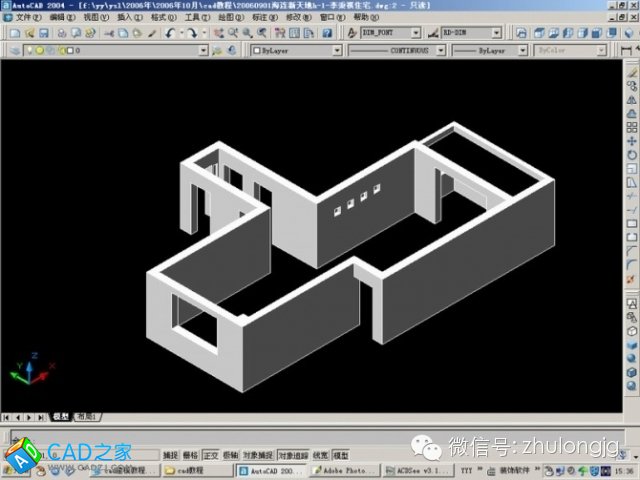The image size is (640, 480).
Task: Open the CONTINUOUS linetype dropdown
Action: tap(441, 51)
